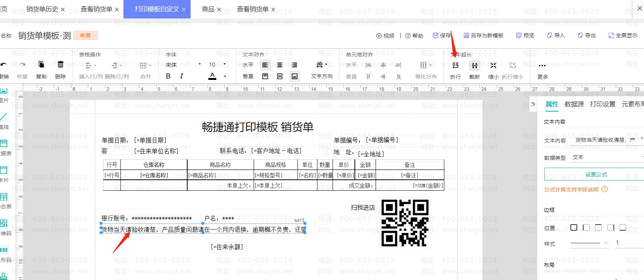
Task: Toggle bottom vertical text alignment
Action: (294, 77)
